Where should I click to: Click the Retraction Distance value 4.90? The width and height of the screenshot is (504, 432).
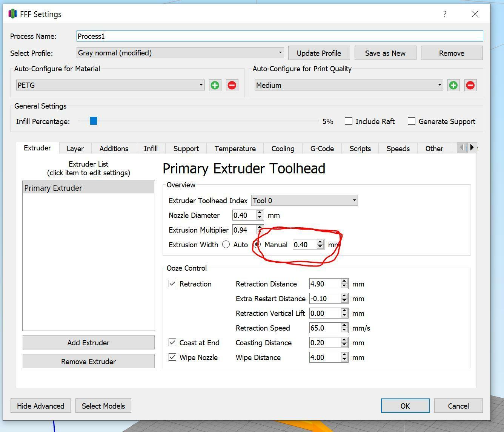(x=325, y=284)
